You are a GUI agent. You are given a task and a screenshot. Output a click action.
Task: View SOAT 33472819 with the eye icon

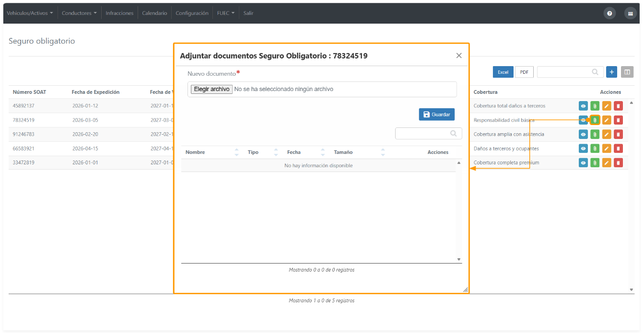coord(583,163)
